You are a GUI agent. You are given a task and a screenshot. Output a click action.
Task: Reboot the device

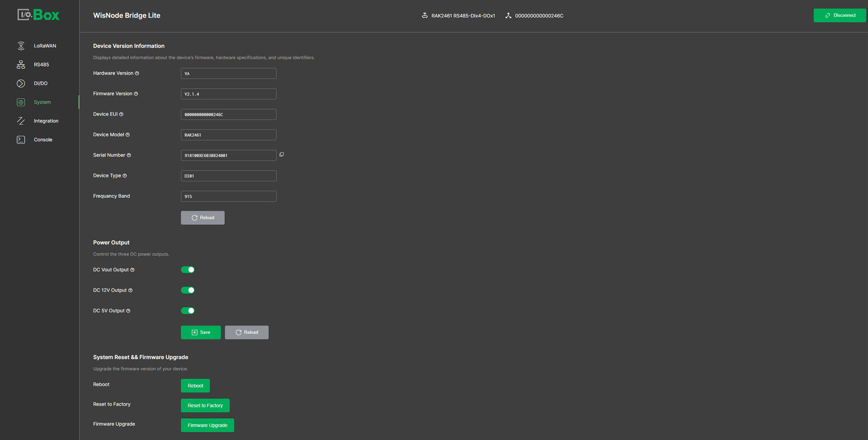point(195,385)
